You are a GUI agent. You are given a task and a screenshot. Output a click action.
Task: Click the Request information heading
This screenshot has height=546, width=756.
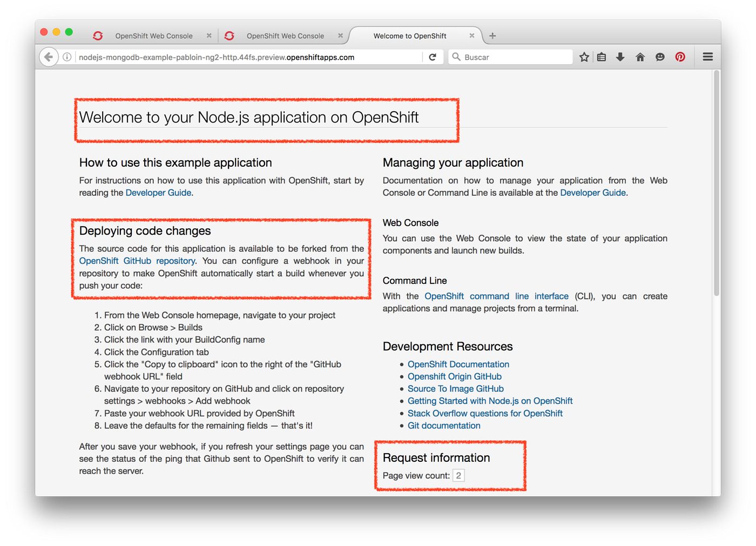click(x=436, y=458)
